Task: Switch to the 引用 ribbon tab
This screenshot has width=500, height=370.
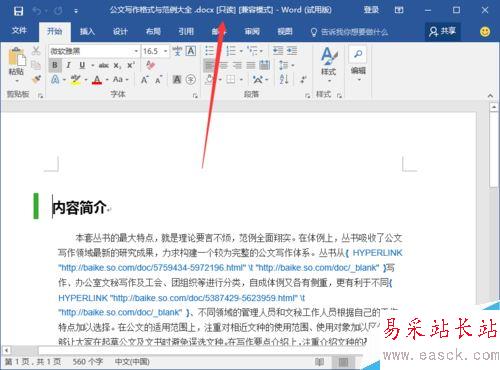Action: point(186,32)
